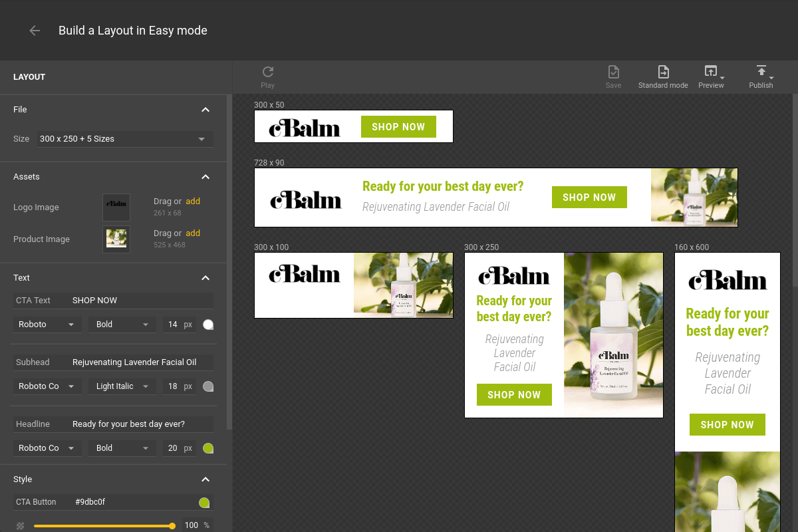Image resolution: width=798 pixels, height=532 pixels.
Task: Click add link for Logo Image
Action: tap(193, 201)
